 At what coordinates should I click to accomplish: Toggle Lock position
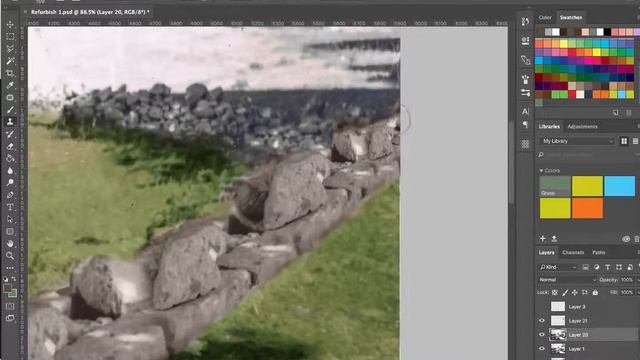click(x=575, y=292)
